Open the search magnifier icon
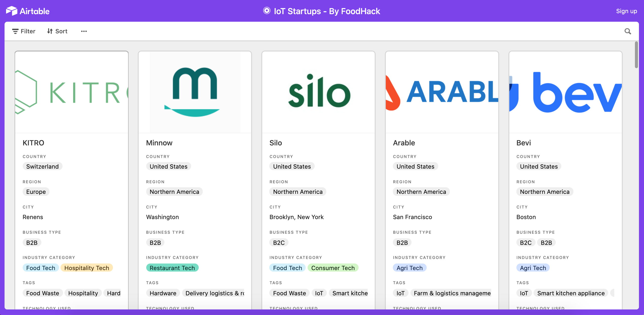Screen dimensions: 644x315 628,31
